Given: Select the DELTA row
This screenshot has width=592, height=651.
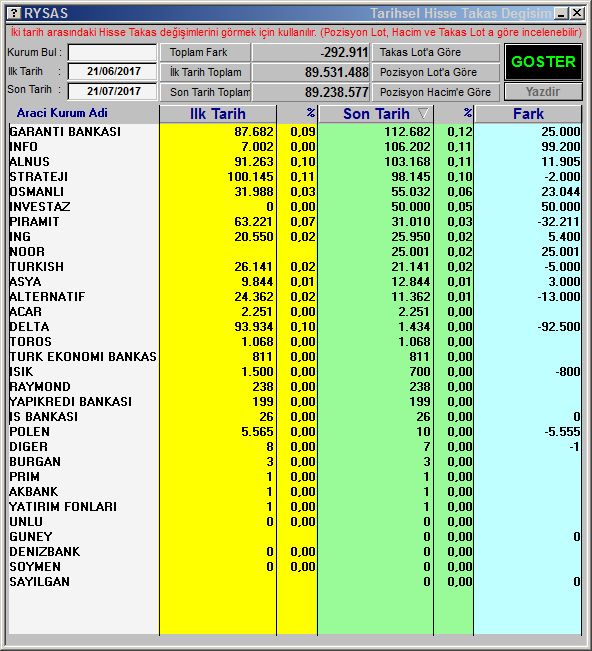Looking at the screenshot, I should 295,326.
